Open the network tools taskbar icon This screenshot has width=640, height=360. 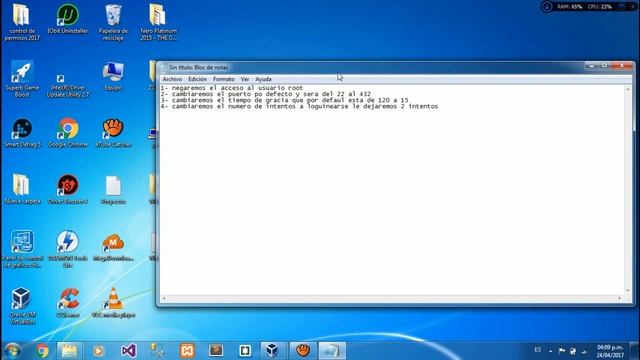[x=158, y=351]
